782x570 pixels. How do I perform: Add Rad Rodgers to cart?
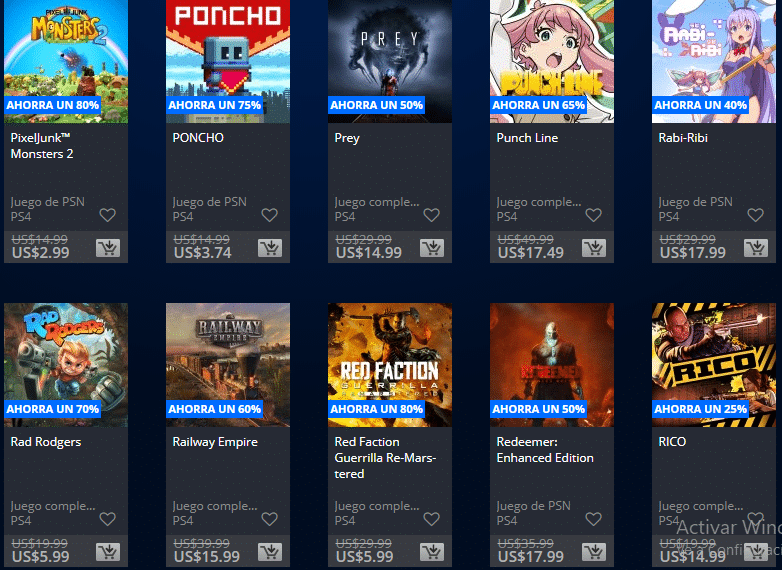(x=108, y=553)
